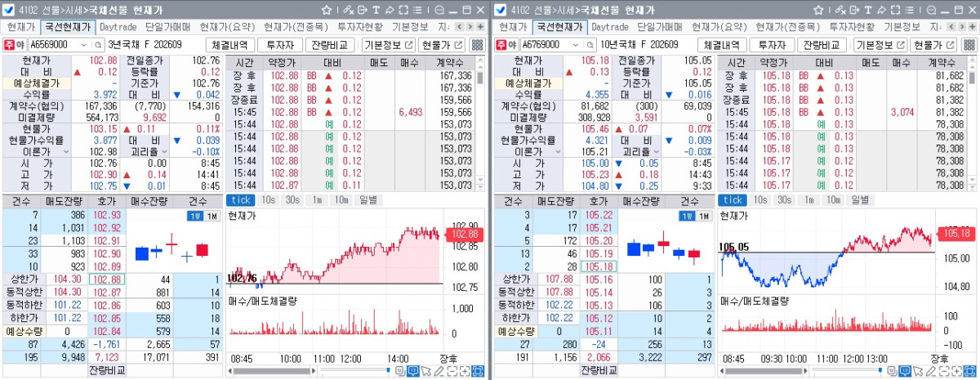Click the export icon in left window title bar
The image size is (980, 380).
point(363,10)
